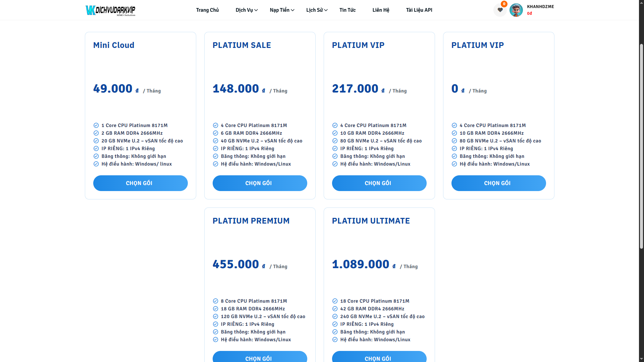Click check icon beside 120 GB NVMe in PLATIUM PREMIUM
644x362 pixels.
pyautogui.click(x=215, y=316)
